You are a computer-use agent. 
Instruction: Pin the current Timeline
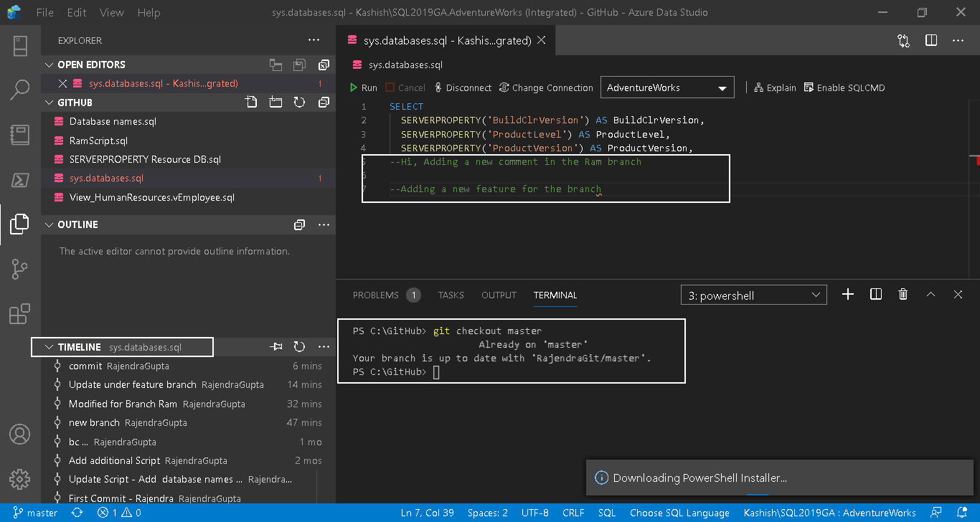276,347
